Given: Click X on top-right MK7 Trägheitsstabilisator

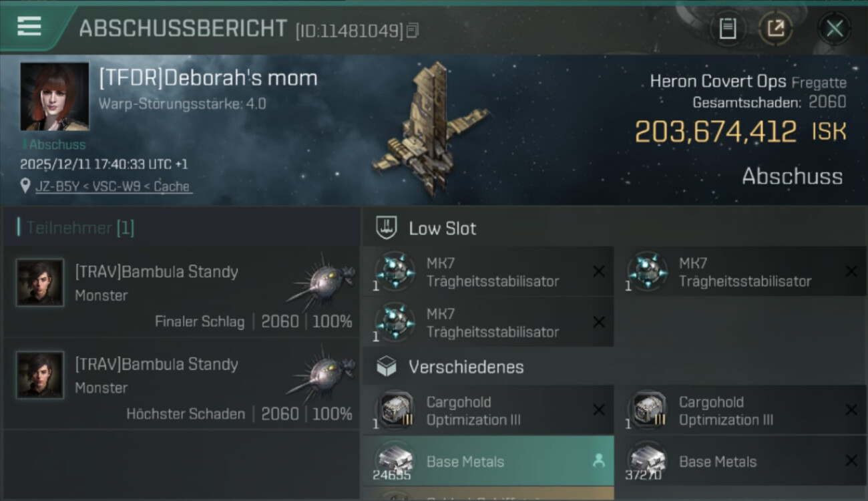Looking at the screenshot, I should click(851, 271).
